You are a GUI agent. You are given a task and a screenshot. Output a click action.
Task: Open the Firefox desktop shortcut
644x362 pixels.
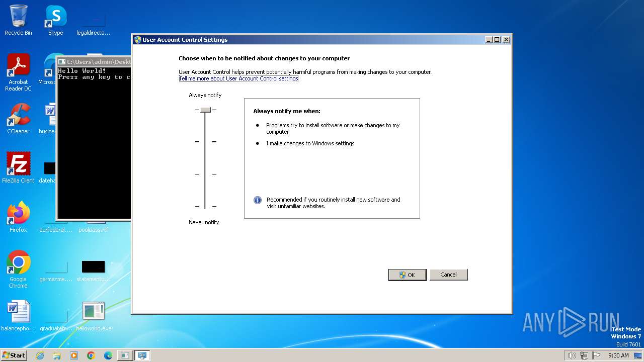click(18, 217)
